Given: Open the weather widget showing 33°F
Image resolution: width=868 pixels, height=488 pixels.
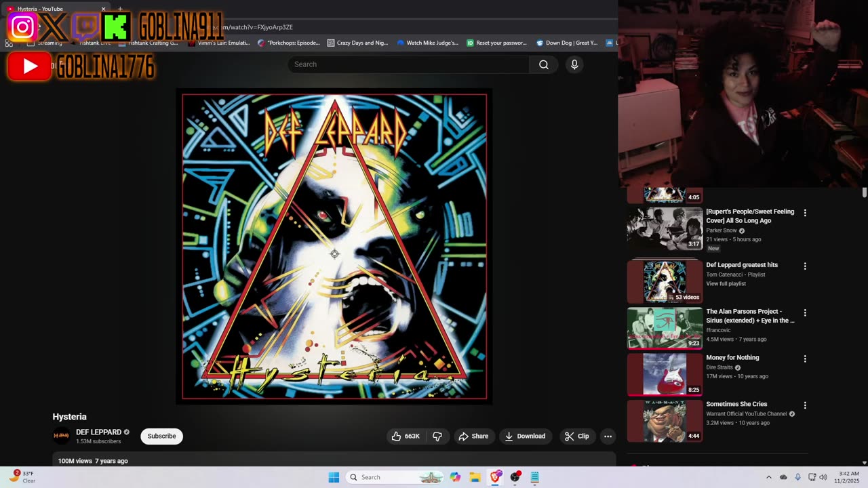Looking at the screenshot, I should tap(22, 477).
